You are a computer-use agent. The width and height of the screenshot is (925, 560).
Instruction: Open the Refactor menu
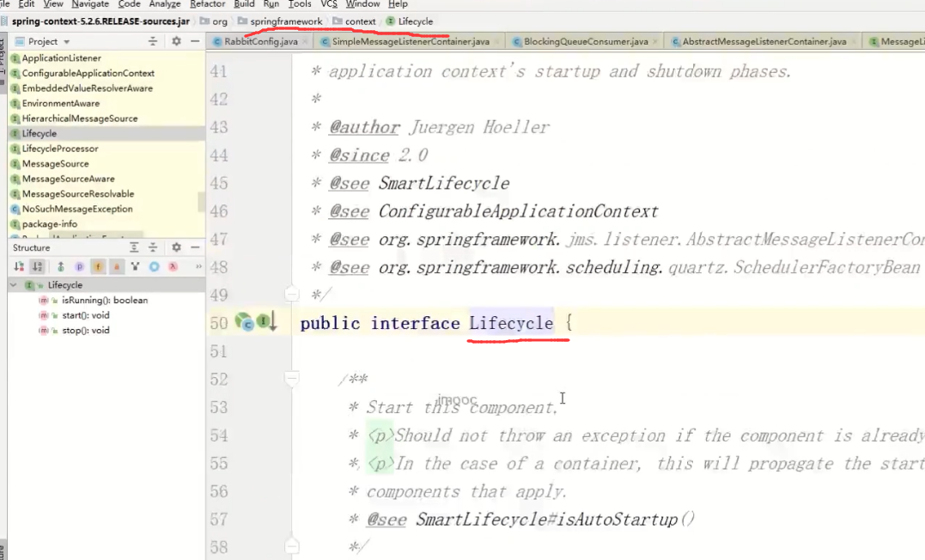(207, 4)
